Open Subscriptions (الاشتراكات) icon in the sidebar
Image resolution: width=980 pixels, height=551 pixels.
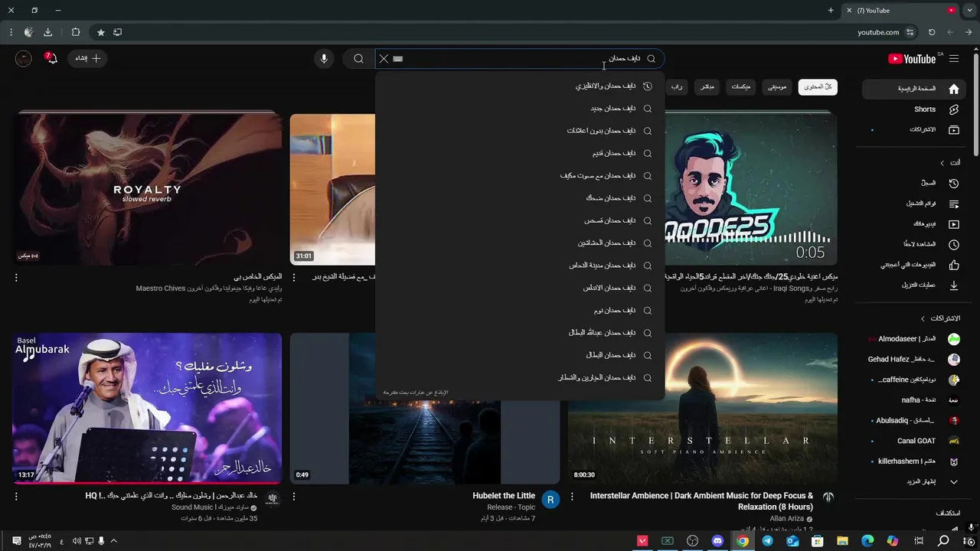point(953,130)
